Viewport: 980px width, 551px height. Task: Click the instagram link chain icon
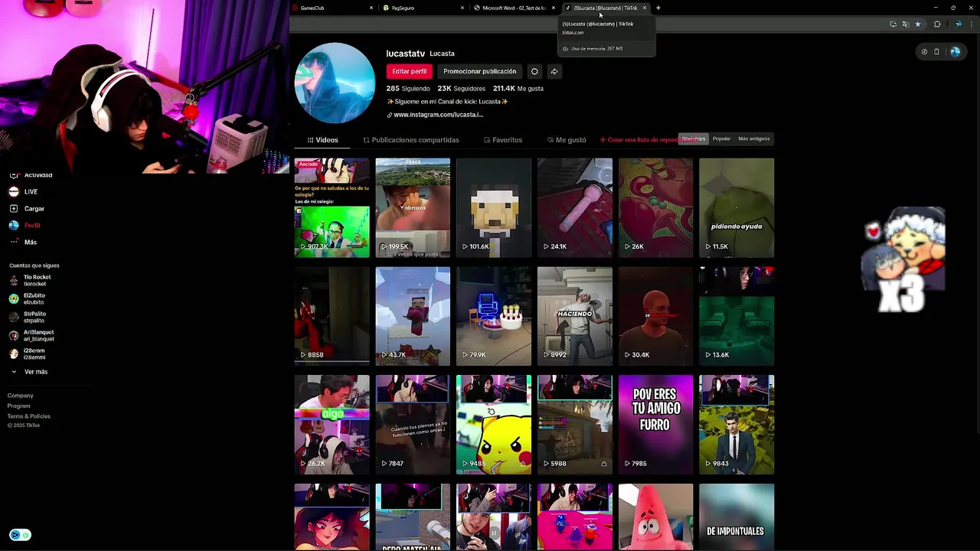390,115
